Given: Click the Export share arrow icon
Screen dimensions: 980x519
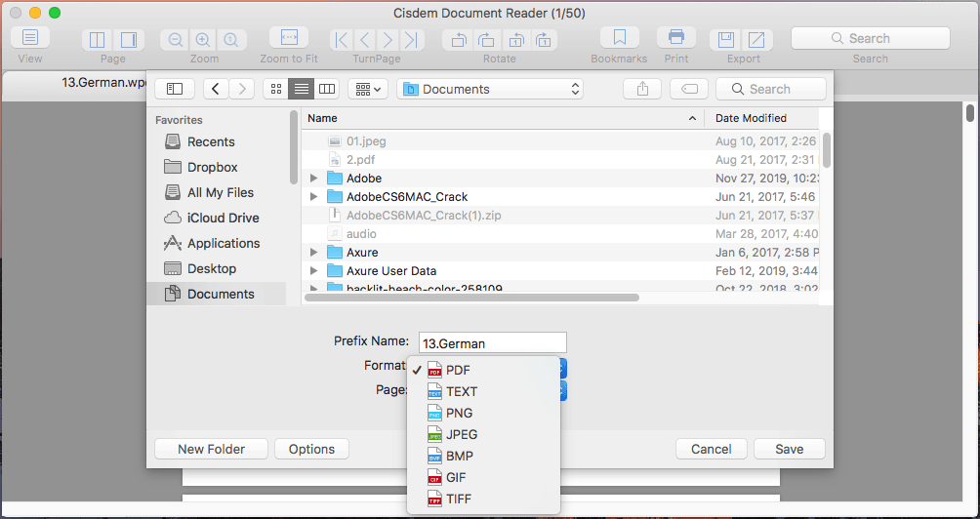Looking at the screenshot, I should [756, 40].
